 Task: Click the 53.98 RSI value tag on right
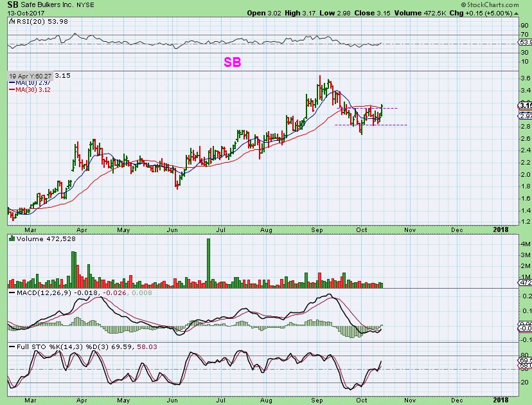(524, 43)
